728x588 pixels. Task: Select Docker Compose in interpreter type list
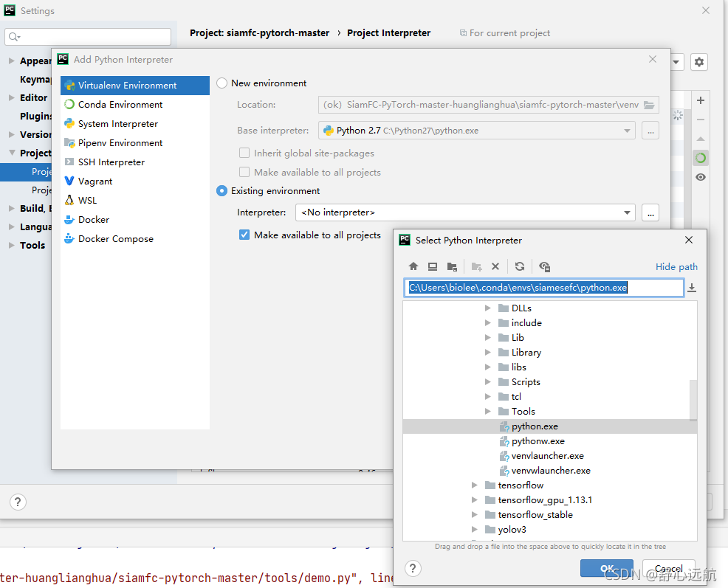point(135,238)
